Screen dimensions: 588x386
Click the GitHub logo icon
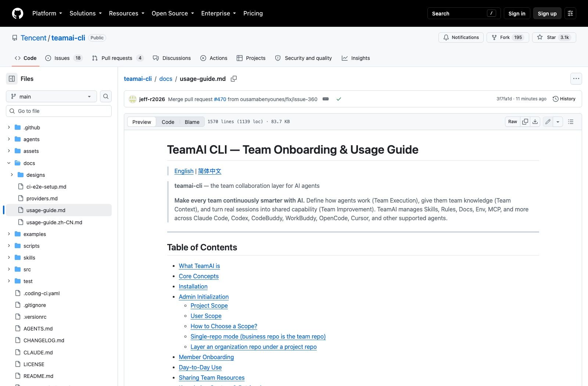click(18, 13)
